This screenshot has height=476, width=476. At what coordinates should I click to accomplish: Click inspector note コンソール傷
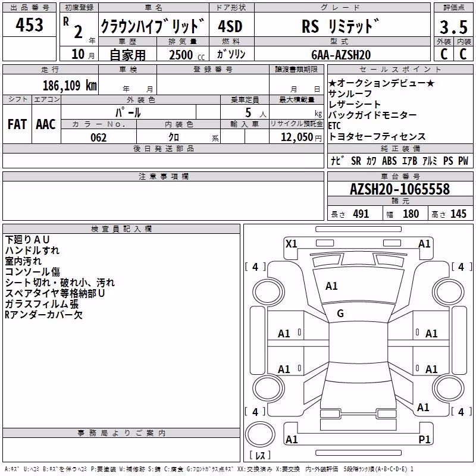[33, 272]
